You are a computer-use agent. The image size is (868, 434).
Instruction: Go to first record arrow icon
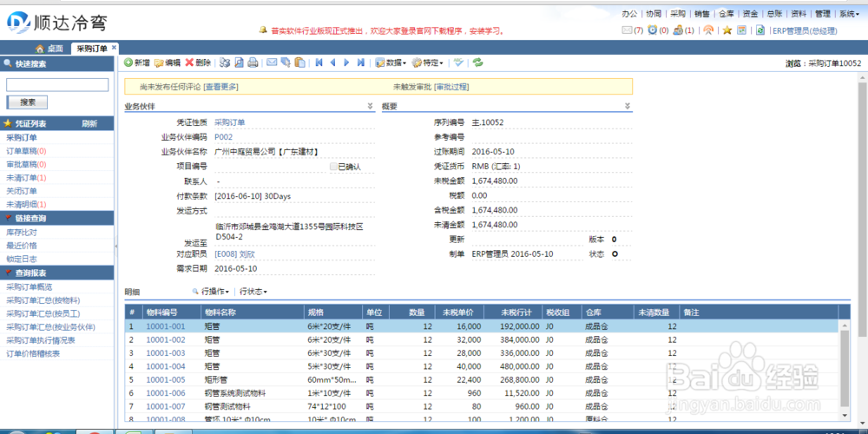(319, 62)
